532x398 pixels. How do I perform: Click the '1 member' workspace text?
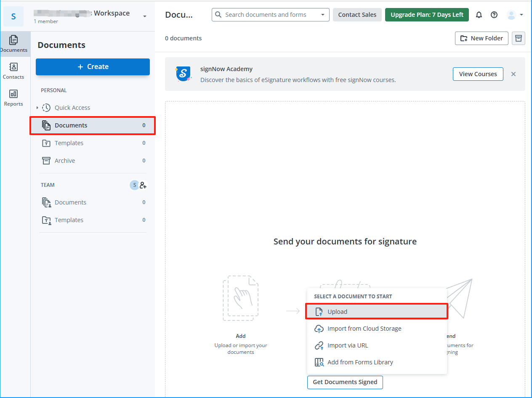[46, 21]
